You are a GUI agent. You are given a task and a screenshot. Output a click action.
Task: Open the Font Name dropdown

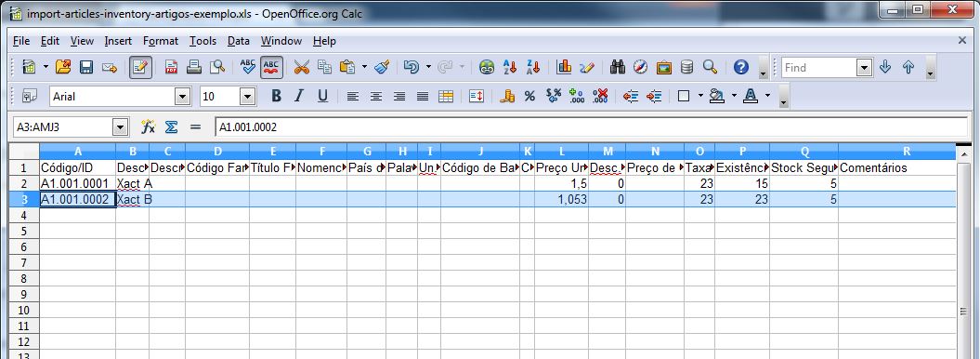pyautogui.click(x=182, y=97)
